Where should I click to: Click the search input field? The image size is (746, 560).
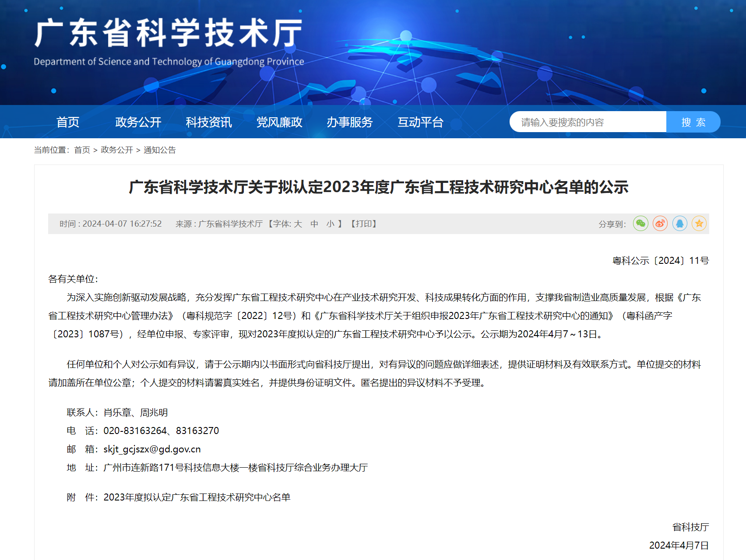(x=587, y=122)
